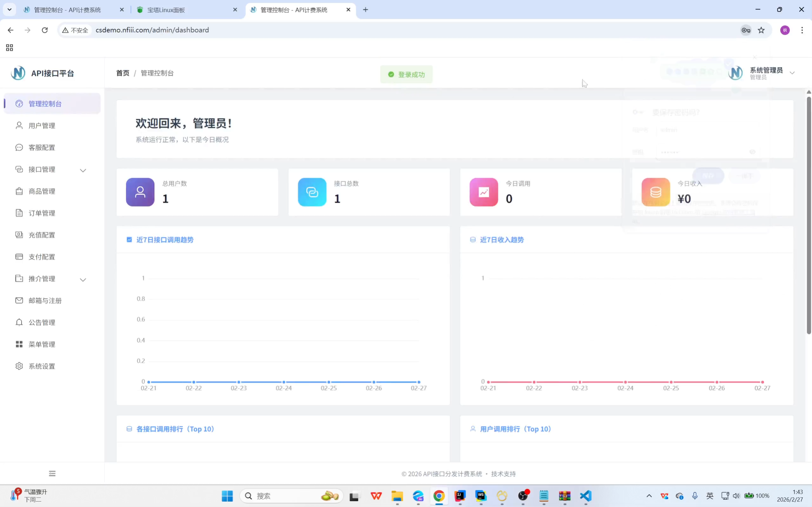Open 邮箱与注册 envelope menu item
Image resolution: width=812 pixels, height=507 pixels.
(45, 301)
